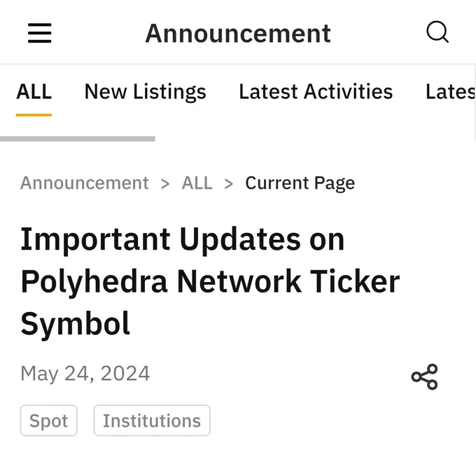The height and width of the screenshot is (461, 476).
Task: Select the ALL announcements tab
Action: 34,92
